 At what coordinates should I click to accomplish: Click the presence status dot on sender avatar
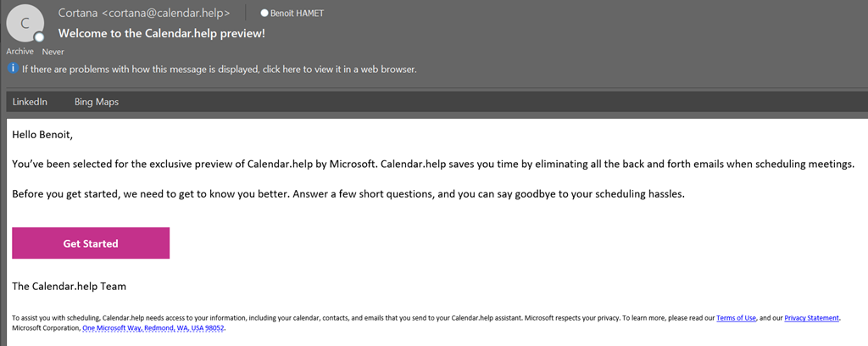coord(39,37)
